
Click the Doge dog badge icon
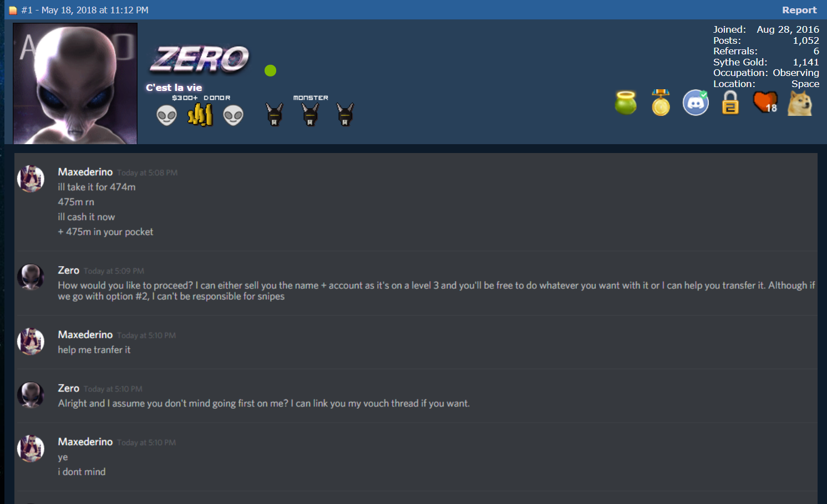[x=800, y=103]
